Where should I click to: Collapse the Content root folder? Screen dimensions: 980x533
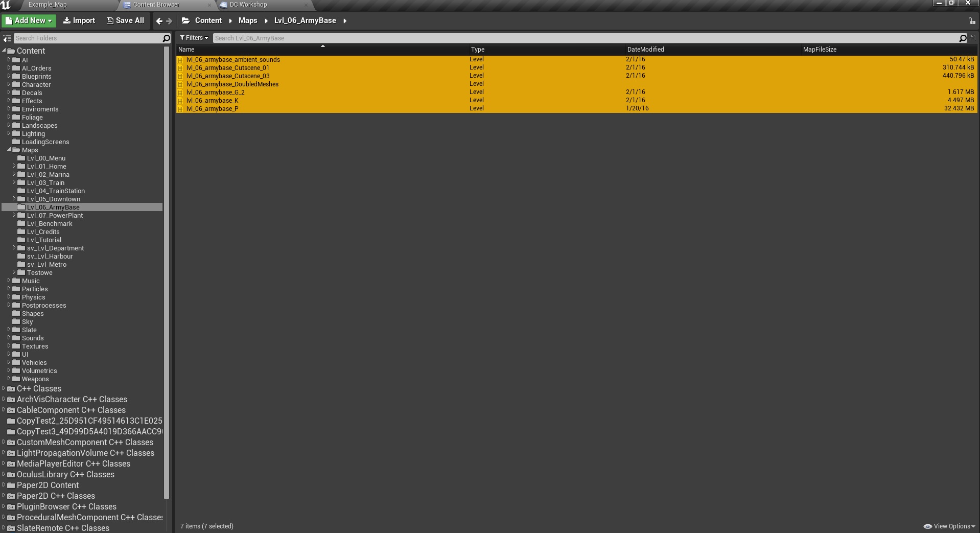4,51
